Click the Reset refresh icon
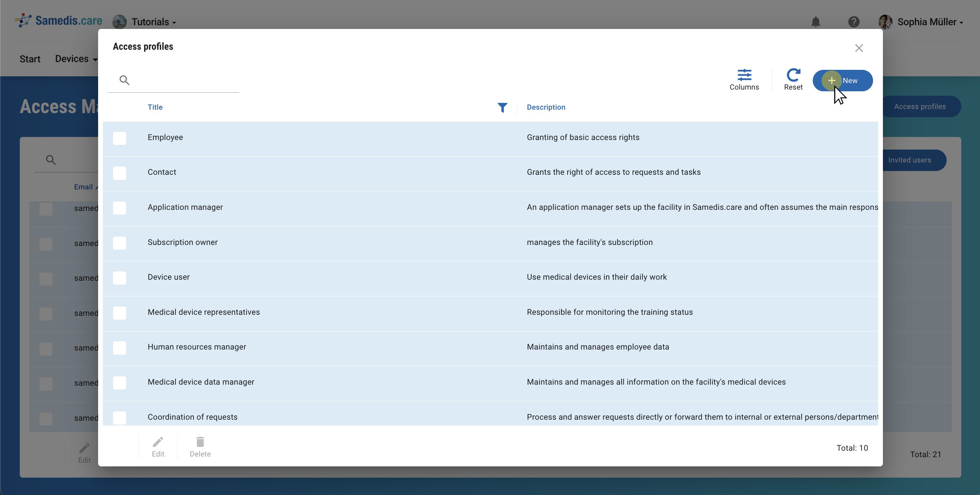Image resolution: width=980 pixels, height=495 pixels. pos(793,75)
